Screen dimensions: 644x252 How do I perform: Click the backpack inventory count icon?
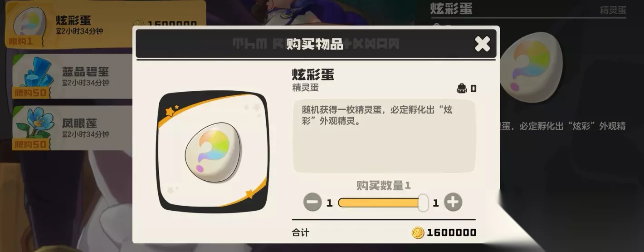click(x=462, y=89)
